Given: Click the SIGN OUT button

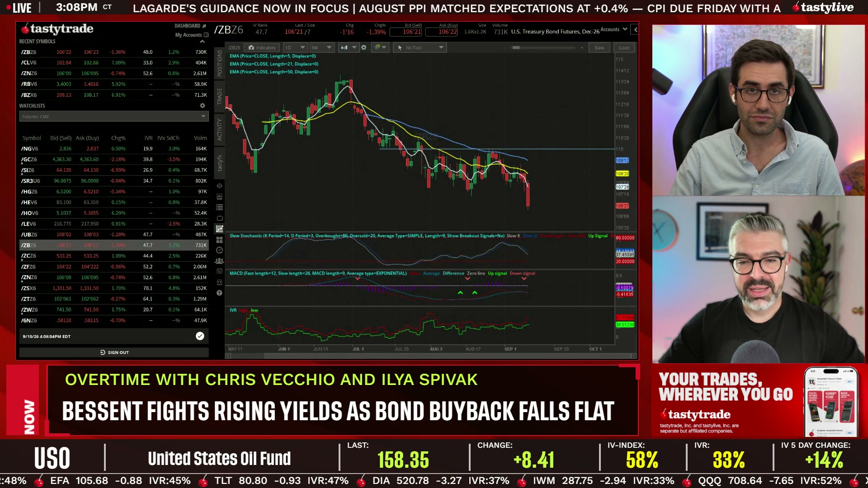Looking at the screenshot, I should 114,352.
